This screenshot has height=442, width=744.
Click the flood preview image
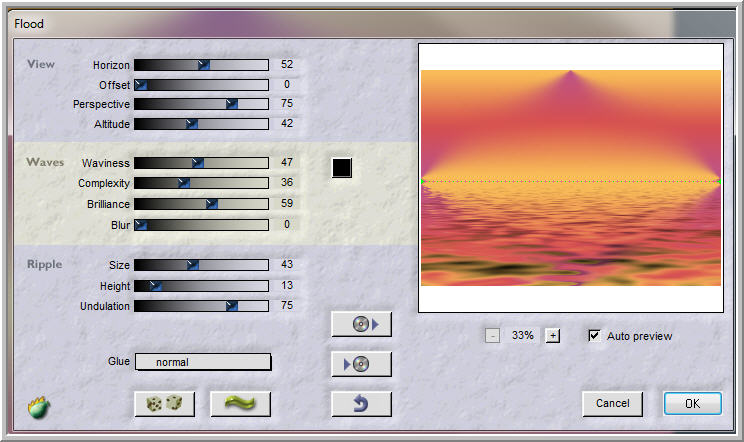click(571, 178)
